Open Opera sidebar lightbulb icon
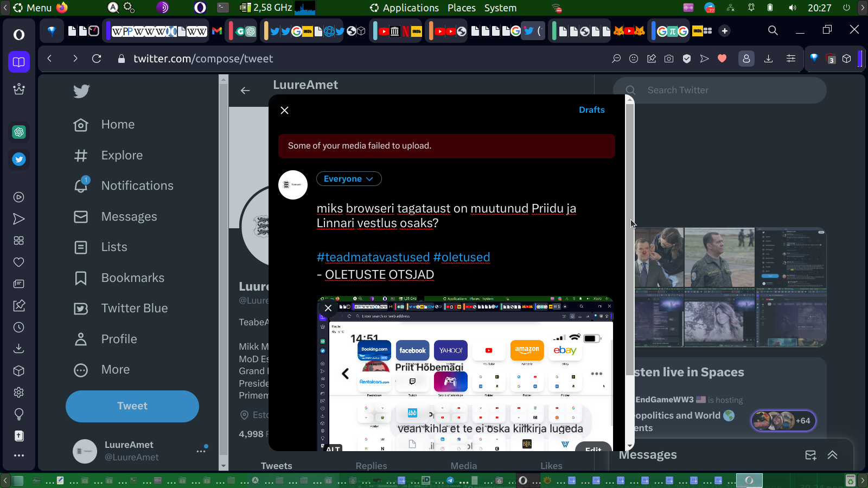Viewport: 868px width, 488px height. [19, 414]
